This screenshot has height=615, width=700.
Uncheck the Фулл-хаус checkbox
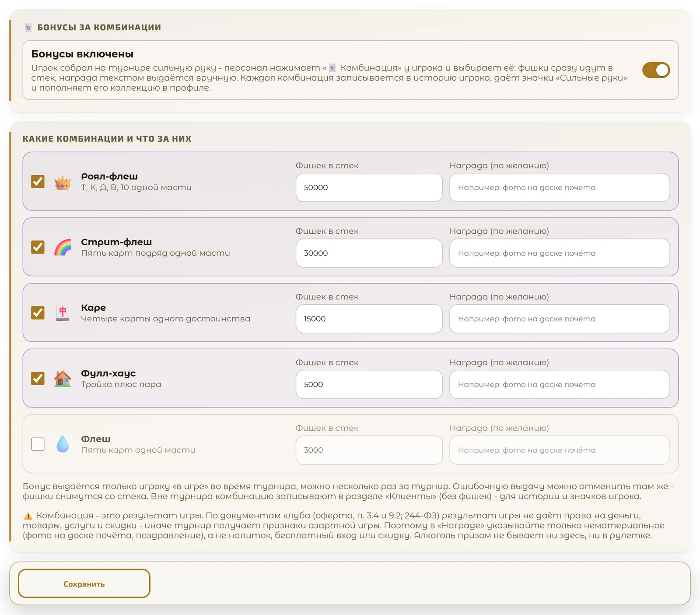click(38, 378)
